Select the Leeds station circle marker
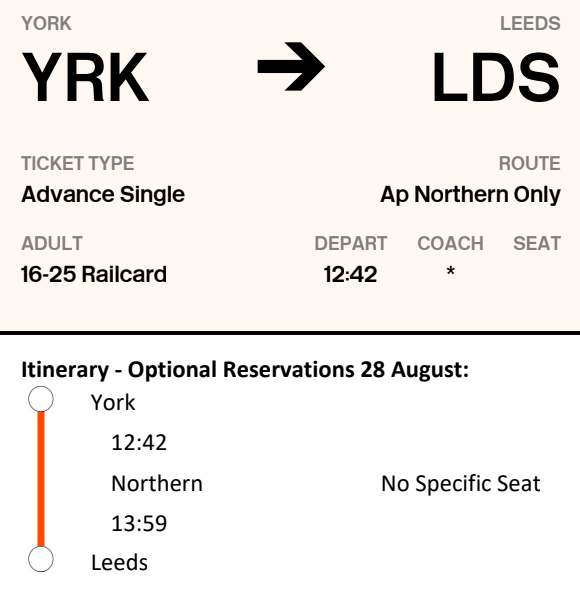Screen dimensions: 580x596 [x=41, y=559]
